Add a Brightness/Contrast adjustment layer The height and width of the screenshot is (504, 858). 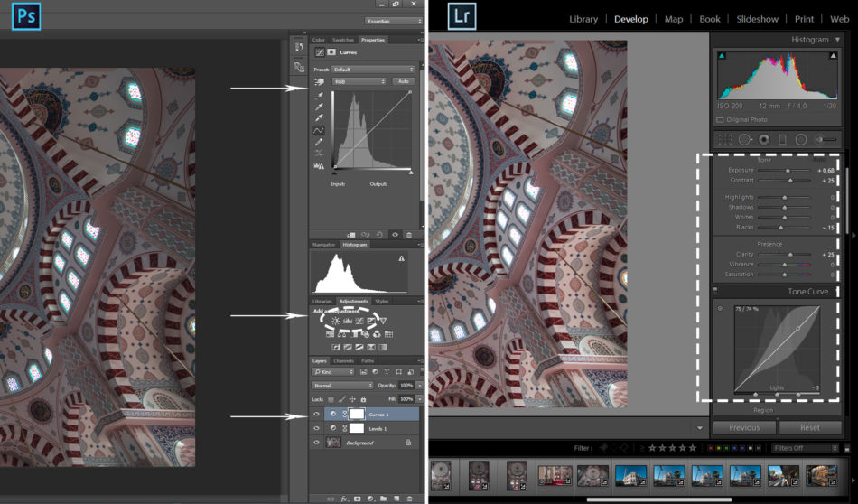(x=335, y=321)
